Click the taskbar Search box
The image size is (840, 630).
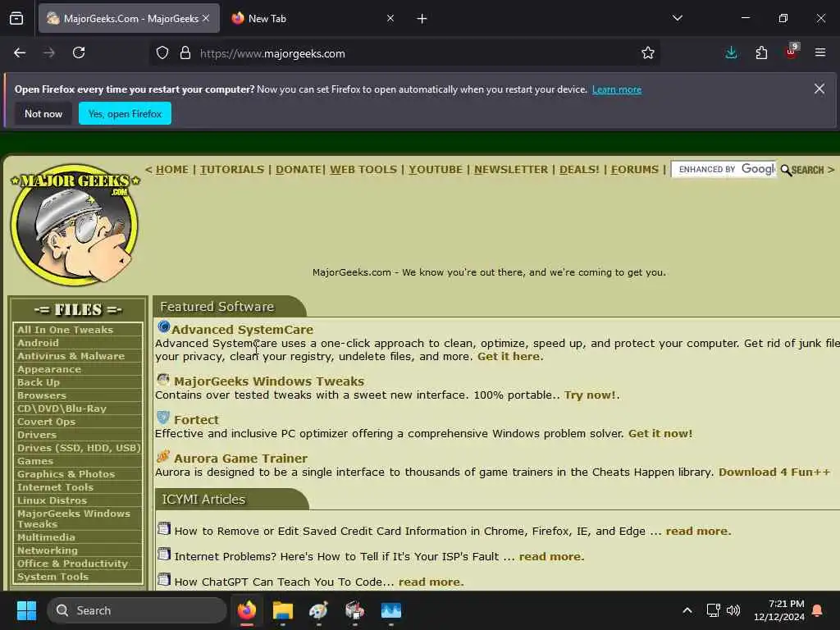tap(137, 610)
